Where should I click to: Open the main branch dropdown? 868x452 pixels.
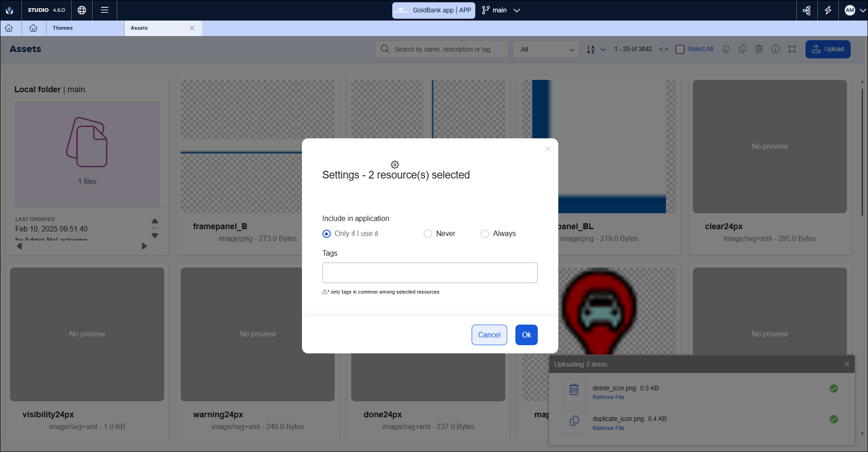tap(501, 10)
